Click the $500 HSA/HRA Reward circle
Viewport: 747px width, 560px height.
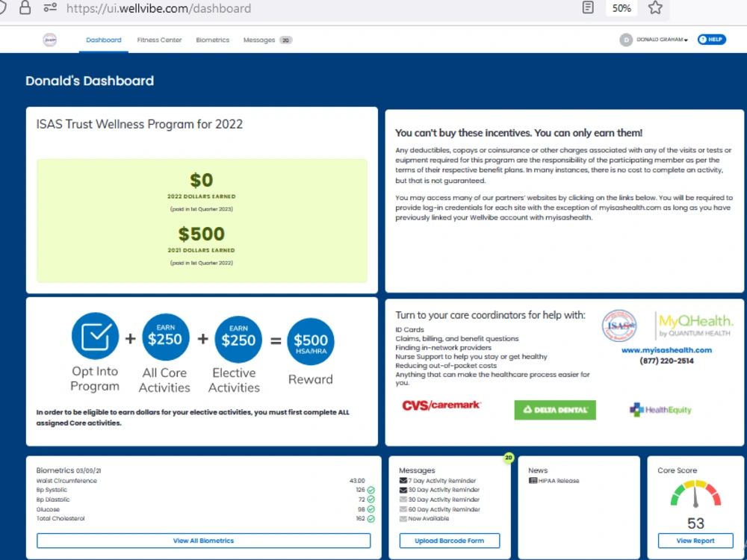point(311,341)
